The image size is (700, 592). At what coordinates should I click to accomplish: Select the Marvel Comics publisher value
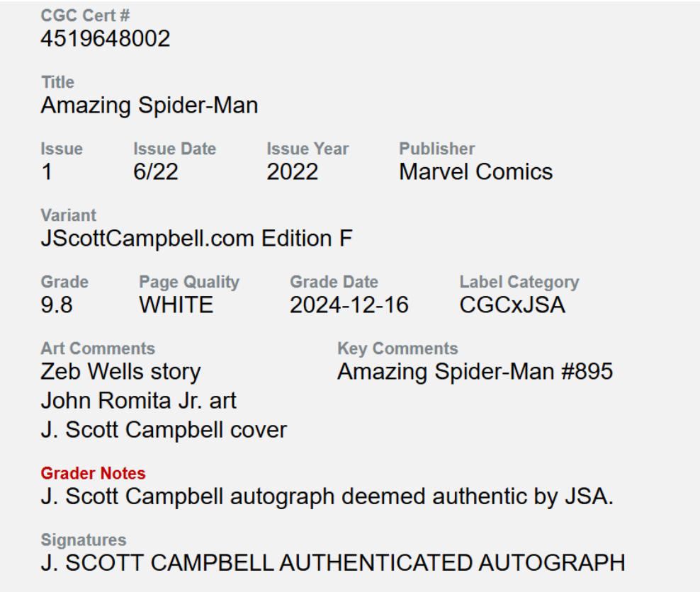tap(475, 172)
